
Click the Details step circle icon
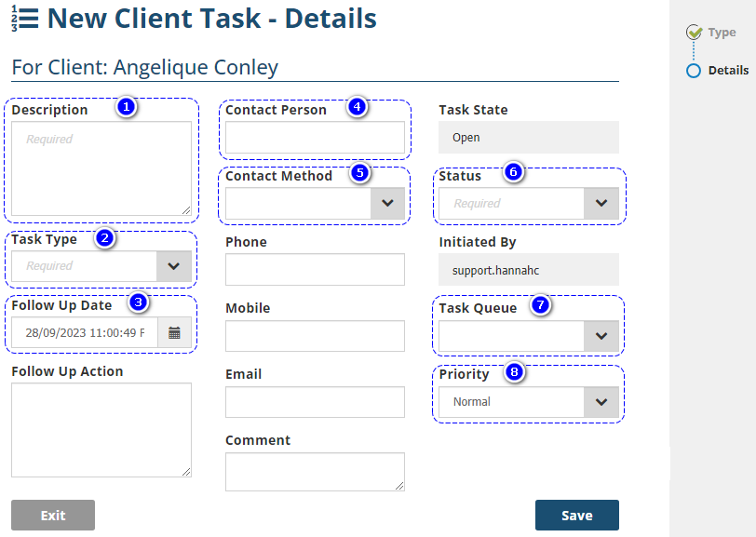(x=694, y=71)
